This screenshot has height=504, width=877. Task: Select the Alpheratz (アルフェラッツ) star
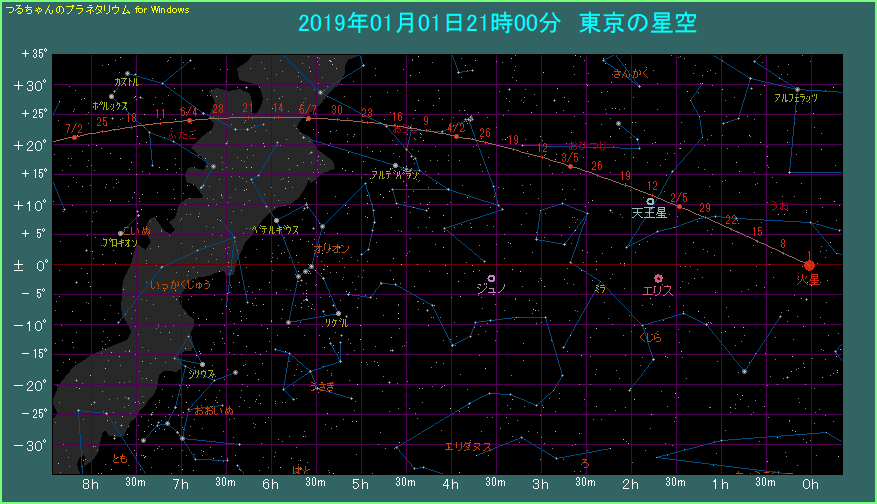tap(796, 90)
